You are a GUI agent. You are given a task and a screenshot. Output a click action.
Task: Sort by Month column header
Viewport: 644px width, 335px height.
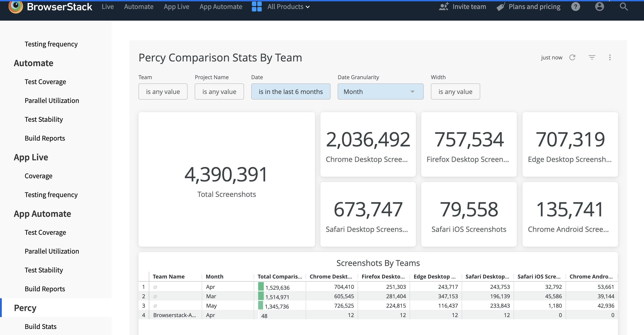[x=214, y=276]
